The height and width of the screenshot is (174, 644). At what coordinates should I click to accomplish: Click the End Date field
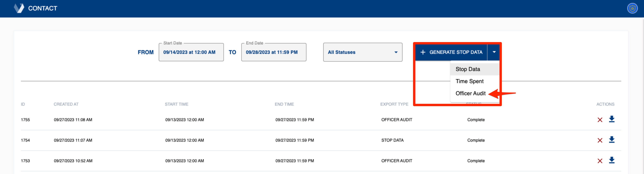(x=274, y=52)
